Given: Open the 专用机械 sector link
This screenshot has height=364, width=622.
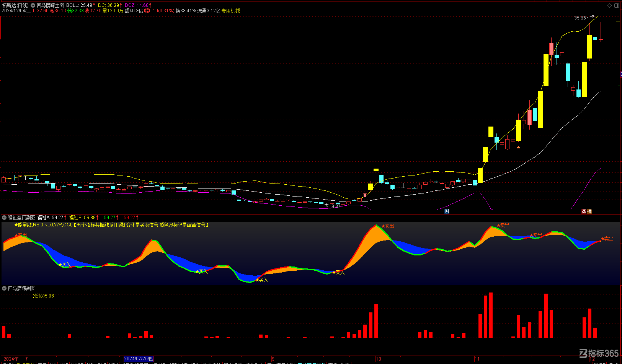Looking at the screenshot, I should [x=231, y=11].
